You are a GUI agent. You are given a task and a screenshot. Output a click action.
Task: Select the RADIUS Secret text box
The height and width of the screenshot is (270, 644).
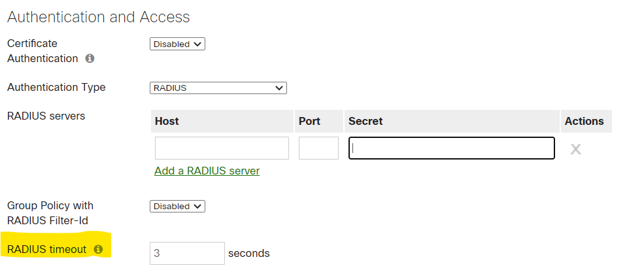(451, 148)
